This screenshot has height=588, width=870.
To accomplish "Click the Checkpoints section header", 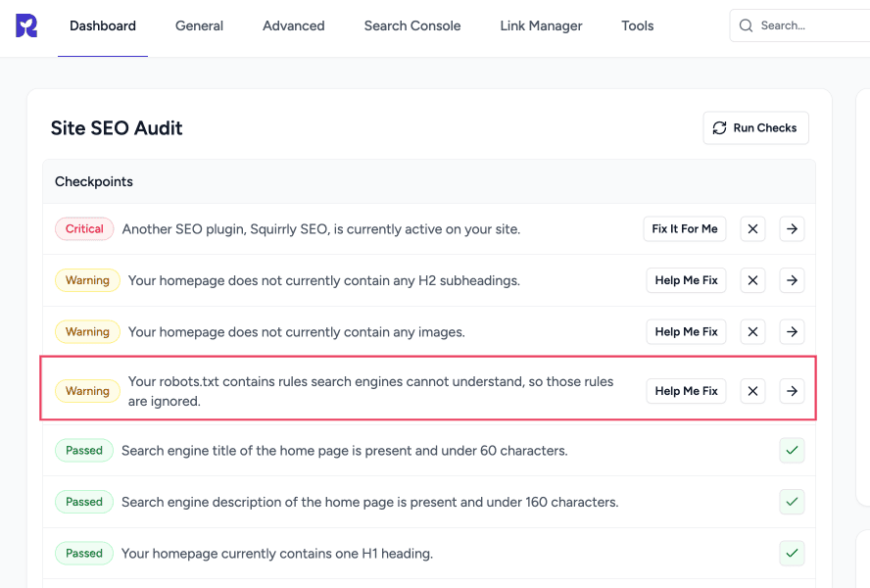I will pos(94,181).
